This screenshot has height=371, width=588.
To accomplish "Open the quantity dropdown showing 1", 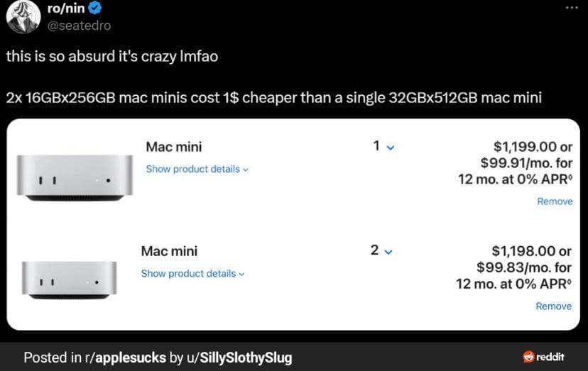I will click(383, 146).
